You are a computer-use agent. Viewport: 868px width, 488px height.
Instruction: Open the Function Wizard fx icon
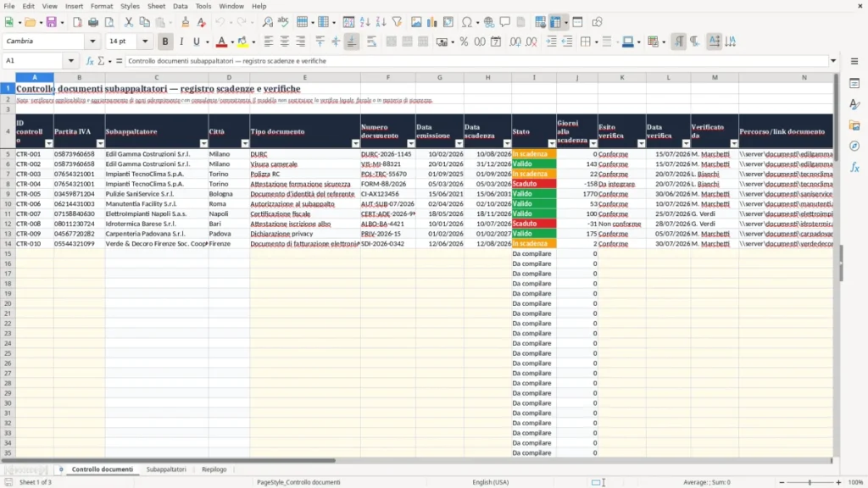pyautogui.click(x=90, y=61)
